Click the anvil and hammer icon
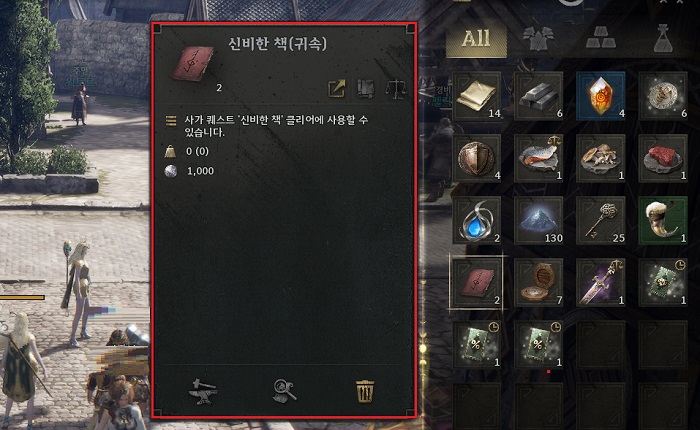 coord(204,391)
